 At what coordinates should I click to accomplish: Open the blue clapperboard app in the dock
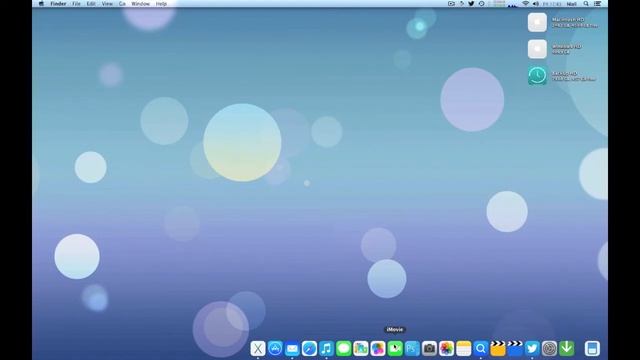(x=515, y=349)
